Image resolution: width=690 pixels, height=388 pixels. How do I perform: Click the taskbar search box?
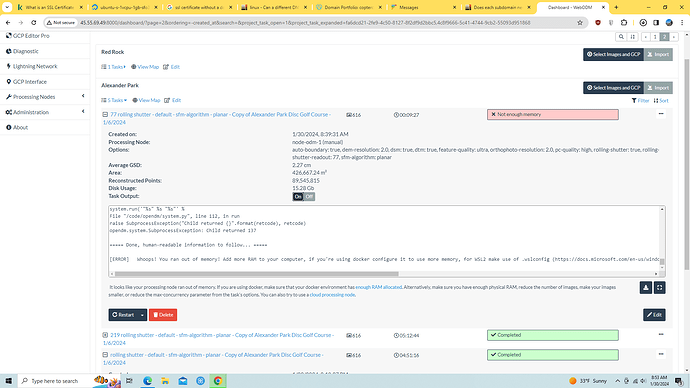coord(70,381)
